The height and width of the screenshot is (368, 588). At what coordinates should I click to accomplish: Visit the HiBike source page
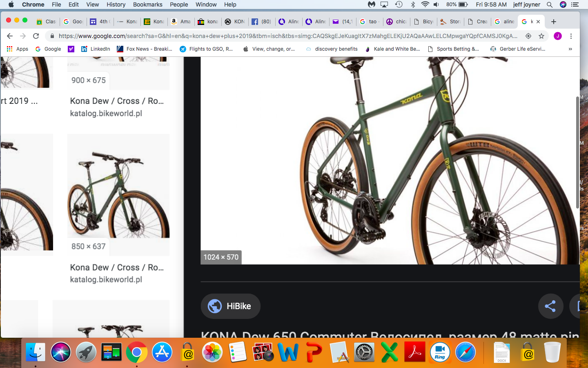[x=230, y=306]
